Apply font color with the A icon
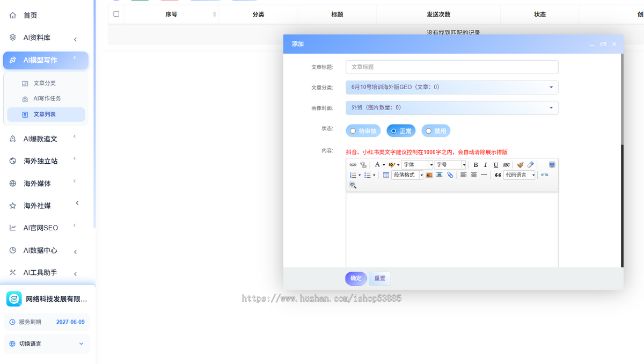This screenshot has height=364, width=644. (377, 165)
